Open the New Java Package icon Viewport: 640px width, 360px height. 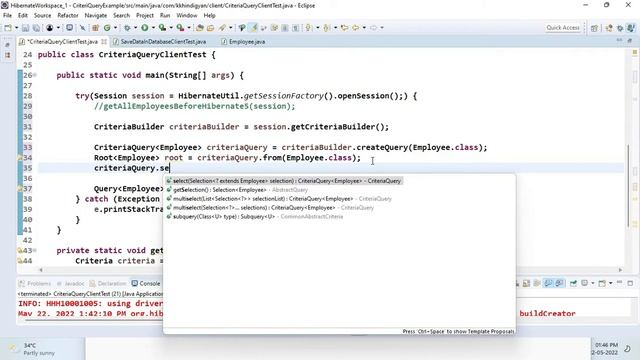95,28
